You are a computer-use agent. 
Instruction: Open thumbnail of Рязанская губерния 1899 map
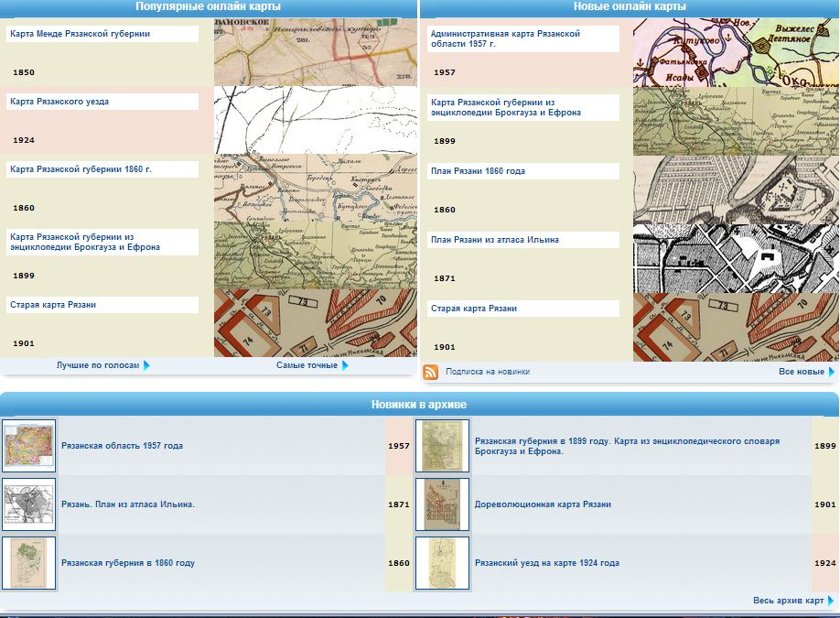pyautogui.click(x=442, y=446)
